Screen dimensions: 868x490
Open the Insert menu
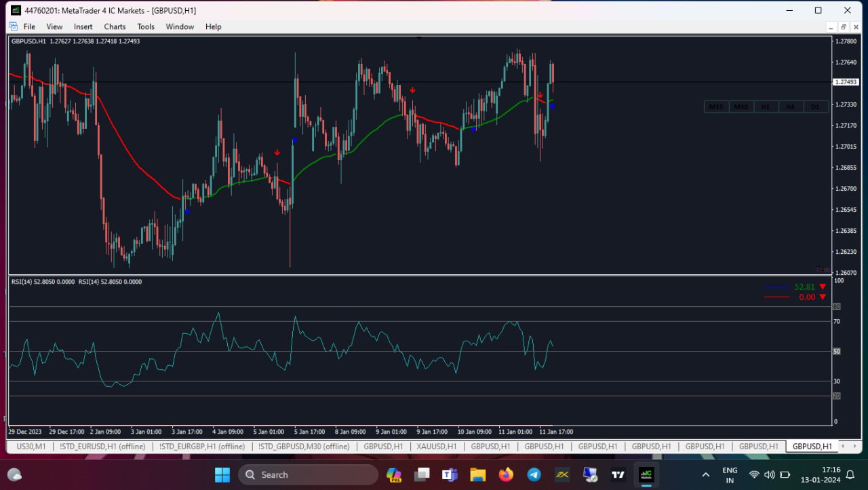pos(83,26)
